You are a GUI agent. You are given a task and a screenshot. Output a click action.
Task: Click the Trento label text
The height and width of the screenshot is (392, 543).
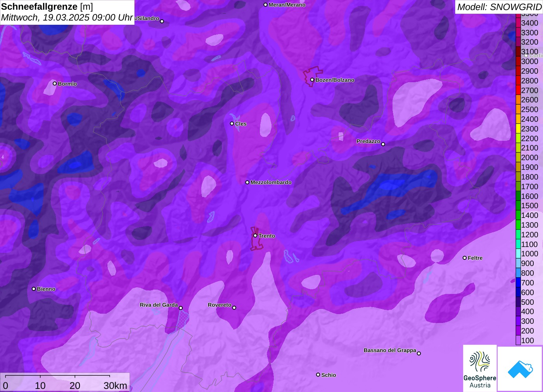267,236
